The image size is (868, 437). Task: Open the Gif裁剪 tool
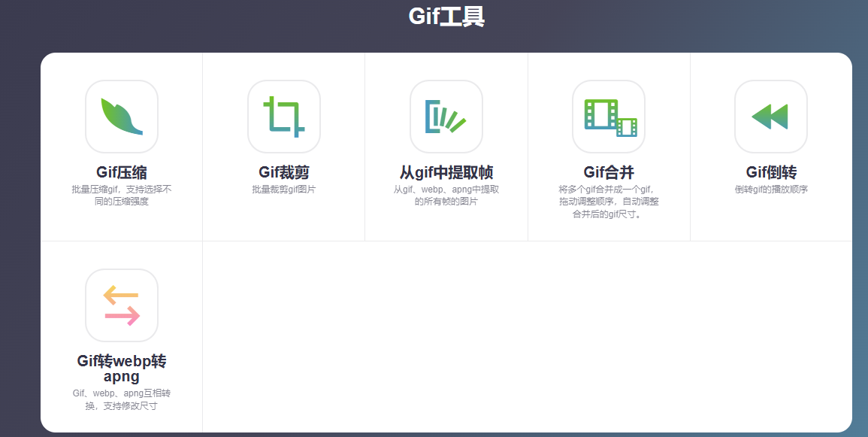coord(284,171)
